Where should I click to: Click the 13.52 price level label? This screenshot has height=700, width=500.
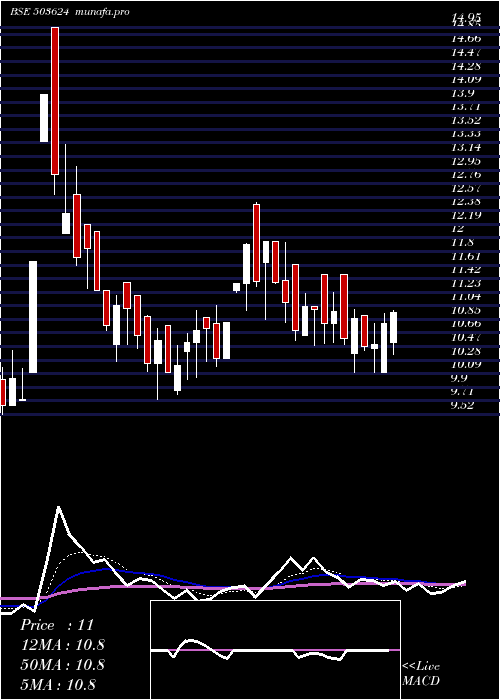[466, 120]
